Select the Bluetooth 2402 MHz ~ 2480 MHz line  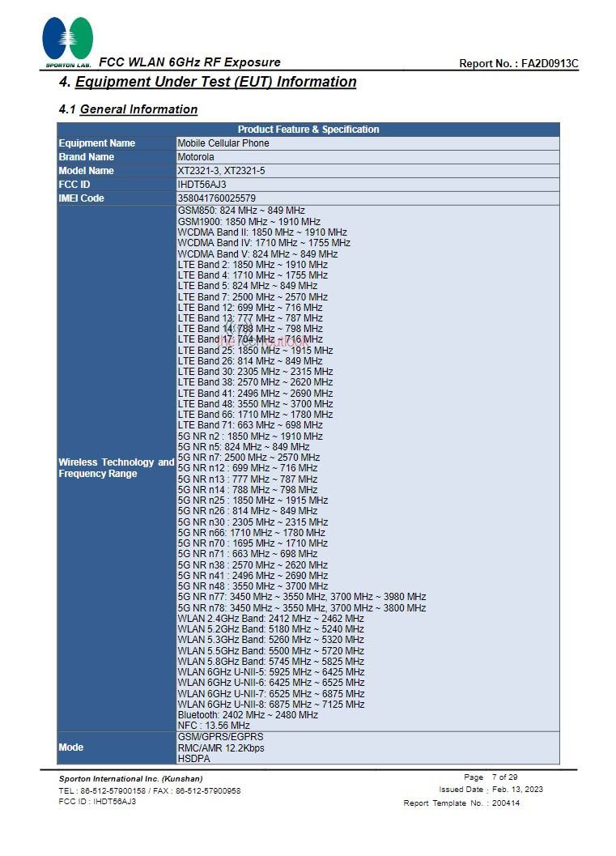248,715
